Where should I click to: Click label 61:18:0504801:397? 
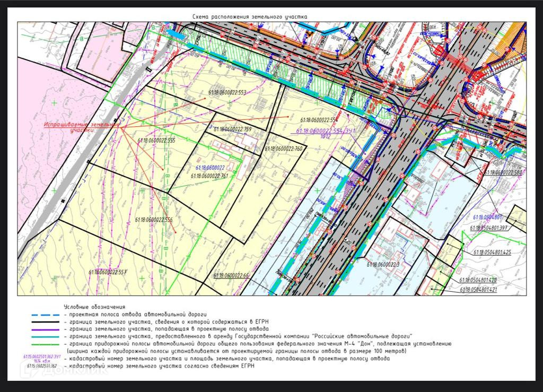click(488, 228)
